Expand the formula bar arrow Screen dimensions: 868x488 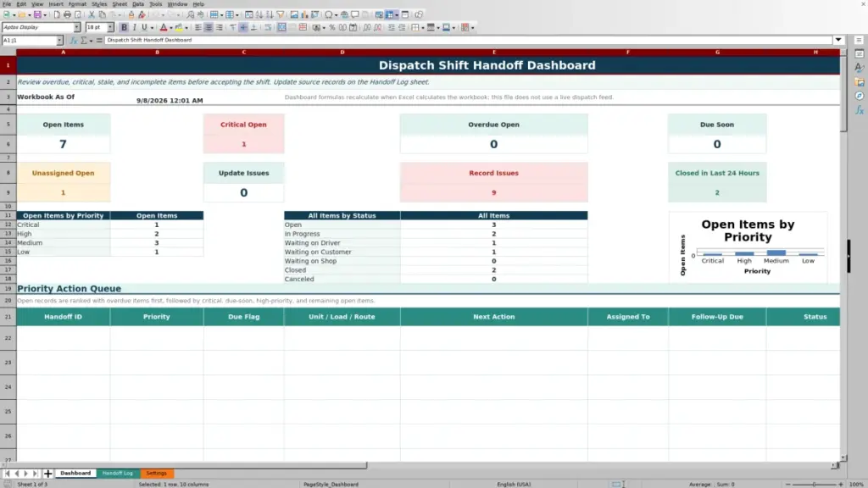coord(838,40)
